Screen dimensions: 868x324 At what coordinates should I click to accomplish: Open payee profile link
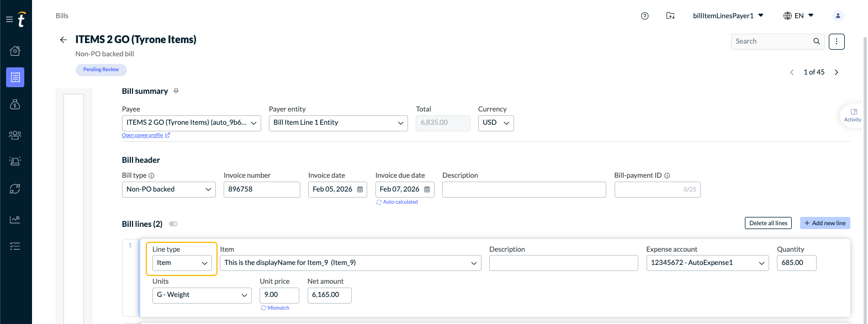click(142, 135)
